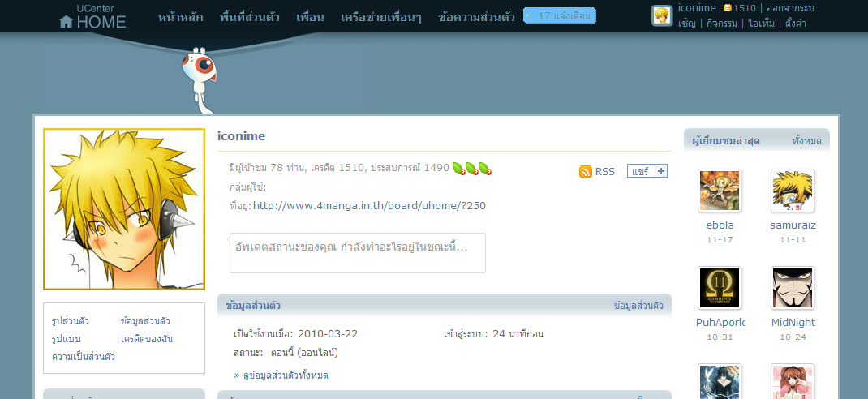The image size is (868, 399).
Task: Open the 17 แจ้งเตือน notifications button
Action: point(560,16)
